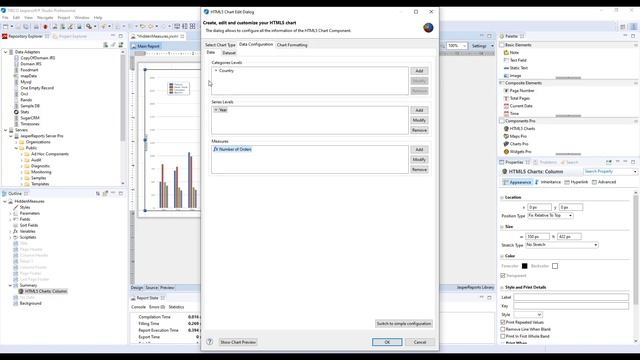Collapse the Data Adapters tree node
Screen dimensions: 640x360
tap(6, 52)
